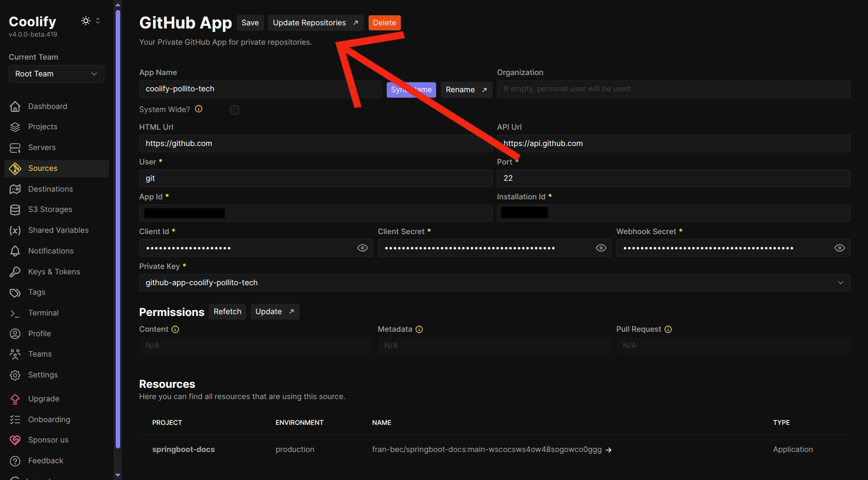
Task: Toggle the theme with the sun icon
Action: 85,21
